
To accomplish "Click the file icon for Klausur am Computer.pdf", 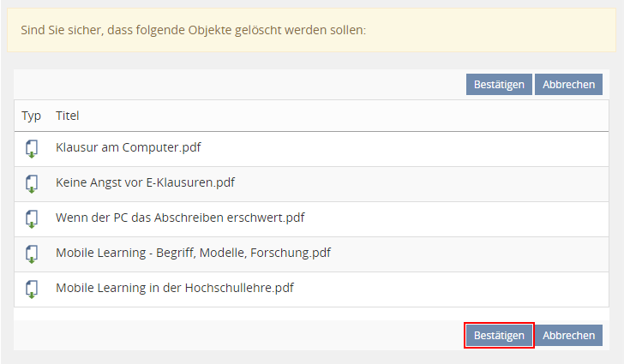I will coord(32,148).
